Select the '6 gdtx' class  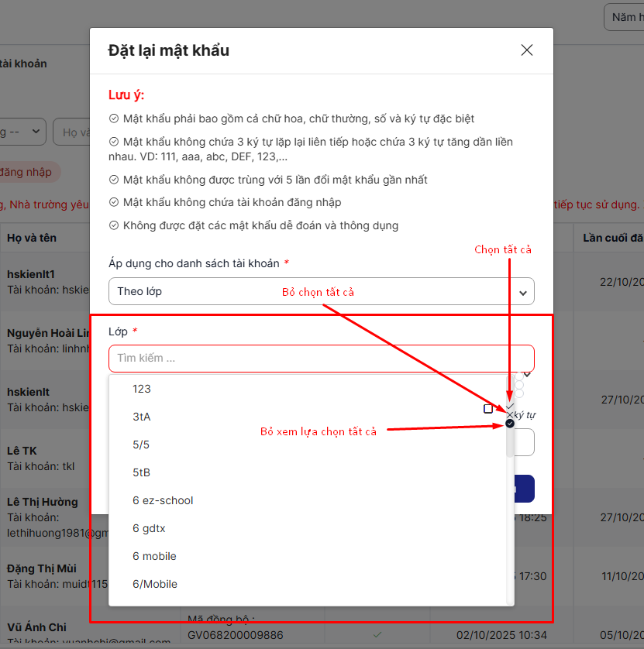149,528
